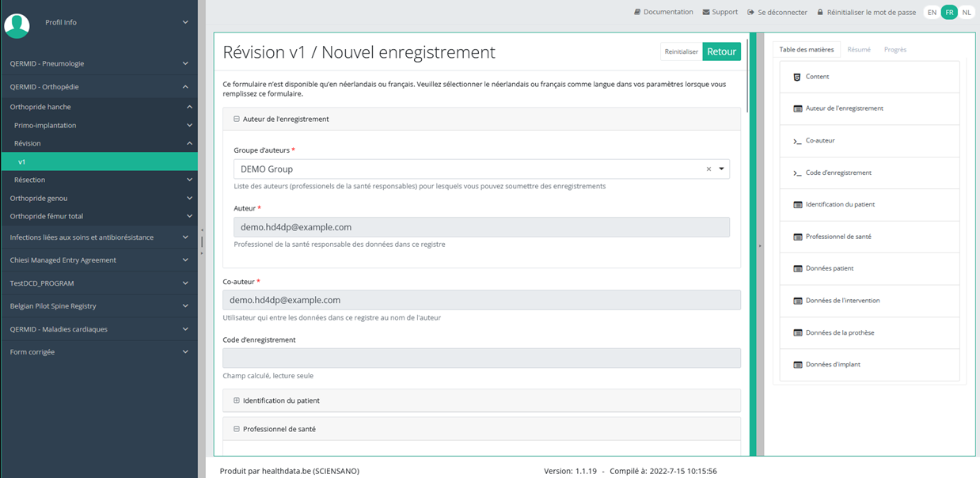The height and width of the screenshot is (478, 980).
Task: Click the Documentation book icon
Action: [x=637, y=13]
